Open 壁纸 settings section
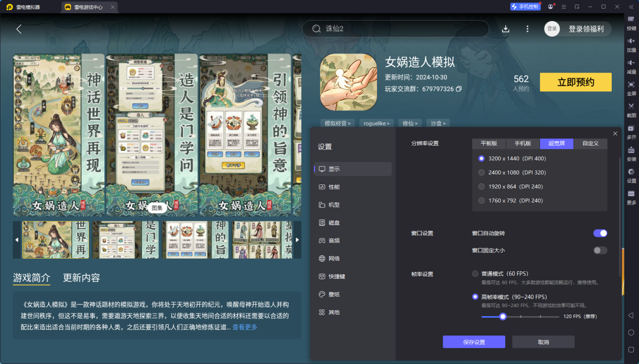 tap(353, 294)
